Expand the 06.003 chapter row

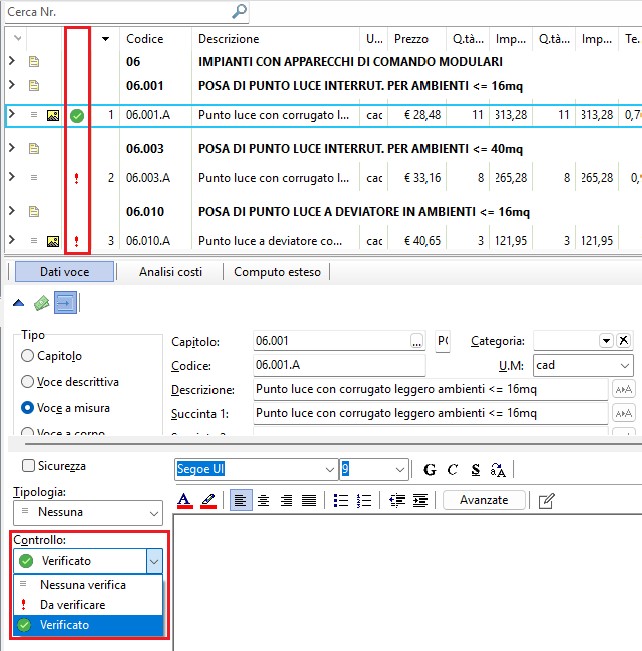(x=12, y=148)
